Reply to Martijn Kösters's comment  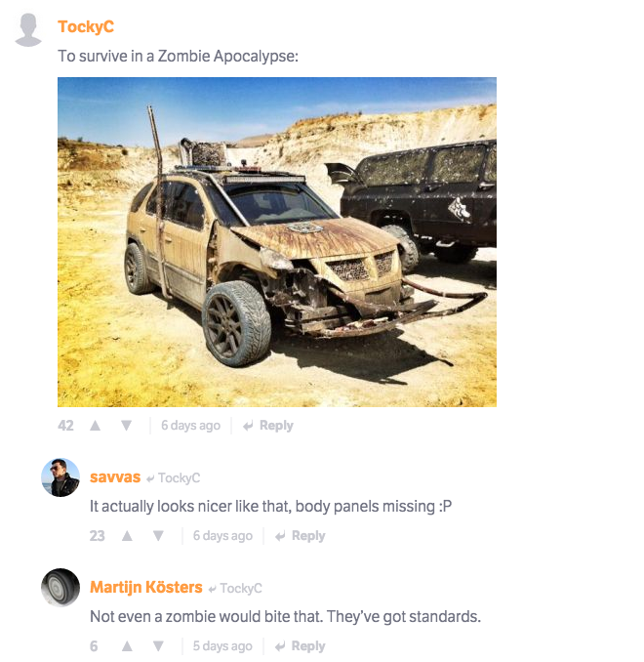[301, 646]
